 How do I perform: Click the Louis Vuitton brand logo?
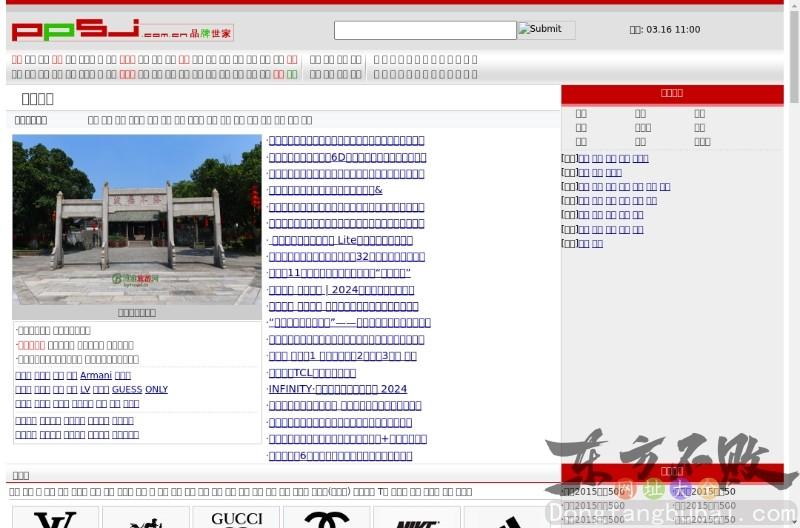[x=54, y=518]
